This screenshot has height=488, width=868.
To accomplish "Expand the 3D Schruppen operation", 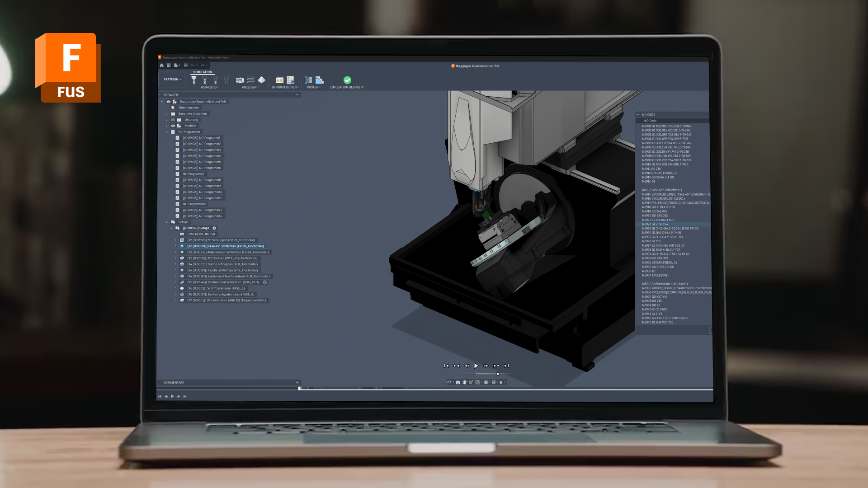I will pyautogui.click(x=176, y=240).
